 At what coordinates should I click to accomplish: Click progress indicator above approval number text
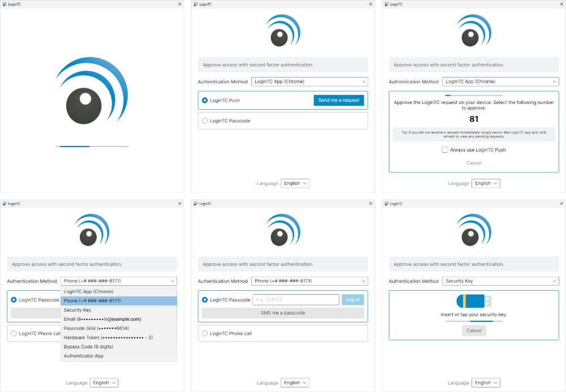[x=474, y=96]
